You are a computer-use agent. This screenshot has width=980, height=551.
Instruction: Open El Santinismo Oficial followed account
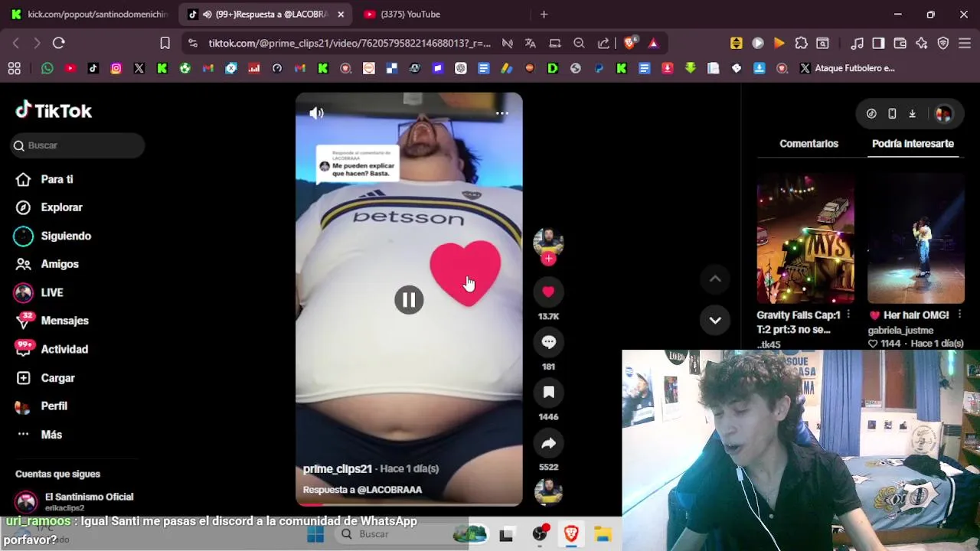[x=77, y=501]
